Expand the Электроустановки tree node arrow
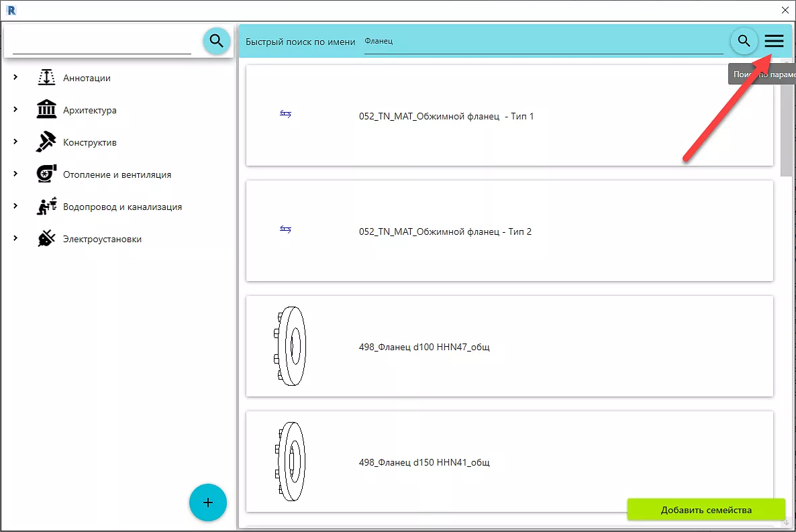Viewport: 796px width, 532px height. tap(15, 239)
